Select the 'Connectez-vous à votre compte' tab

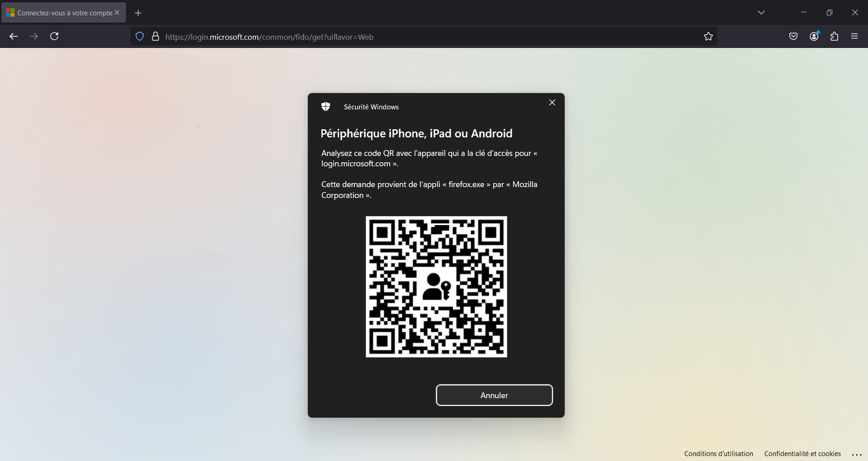point(59,13)
